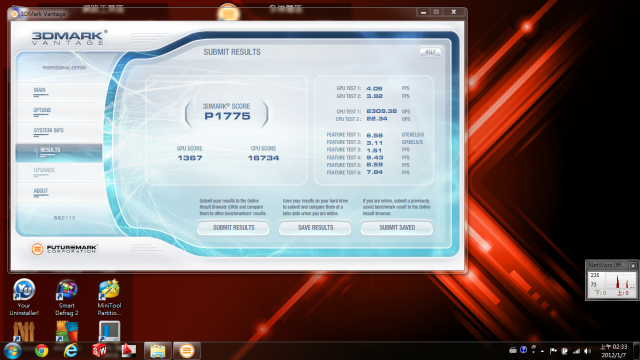The width and height of the screenshot is (640, 360).
Task: Click GPU Test 2 value 3.92
Action: pyautogui.click(x=374, y=96)
